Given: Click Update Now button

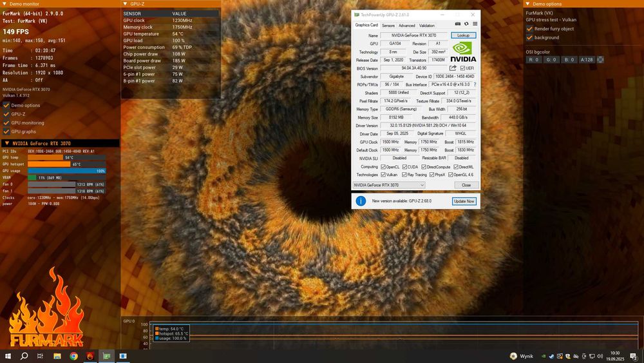Looking at the screenshot, I should coord(464,201).
